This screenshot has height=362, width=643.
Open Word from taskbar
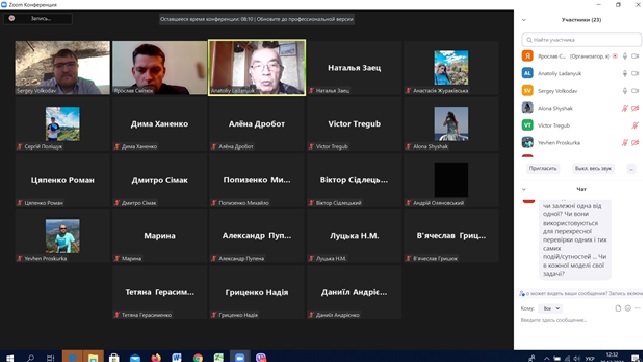pyautogui.click(x=177, y=357)
